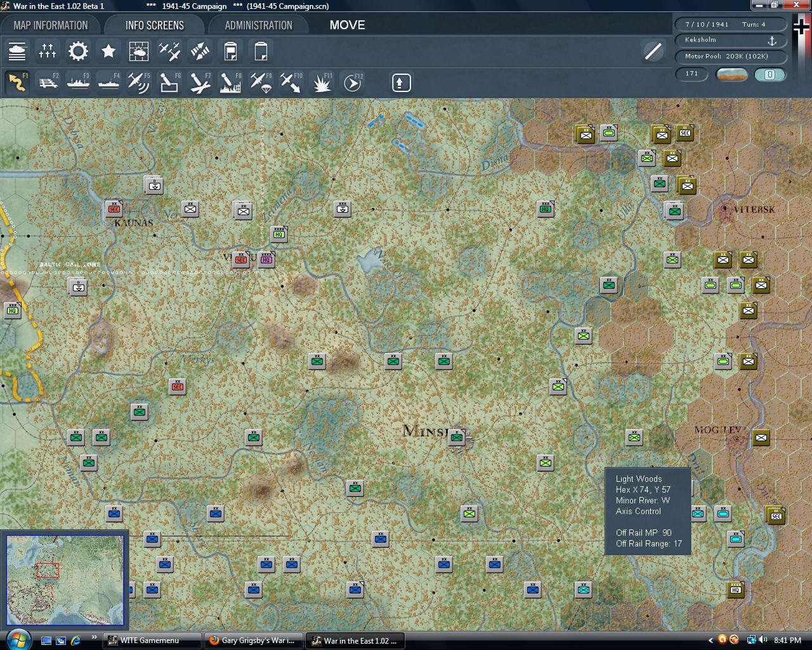The image size is (812, 650).
Task: Select Air Transfer mode (F10)
Action: (x=291, y=83)
